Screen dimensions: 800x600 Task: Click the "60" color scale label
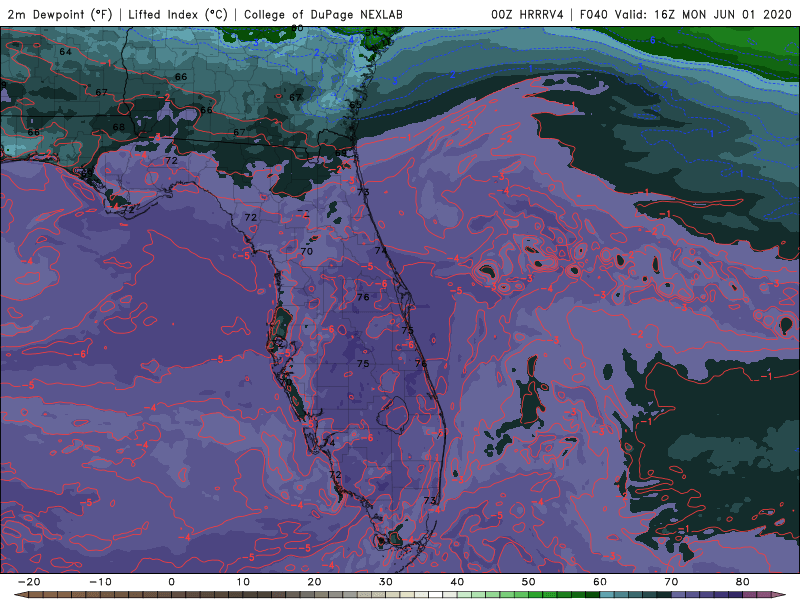(x=600, y=582)
